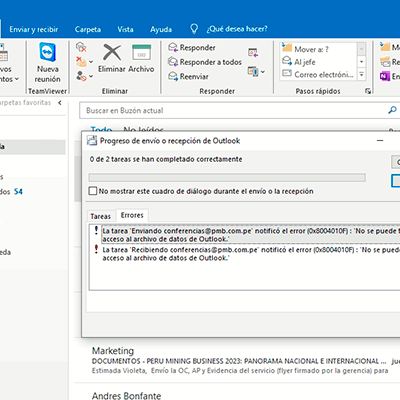Click the lightbulb Tell me icon
Image resolution: width=400 pixels, height=400 pixels.
coord(194,29)
